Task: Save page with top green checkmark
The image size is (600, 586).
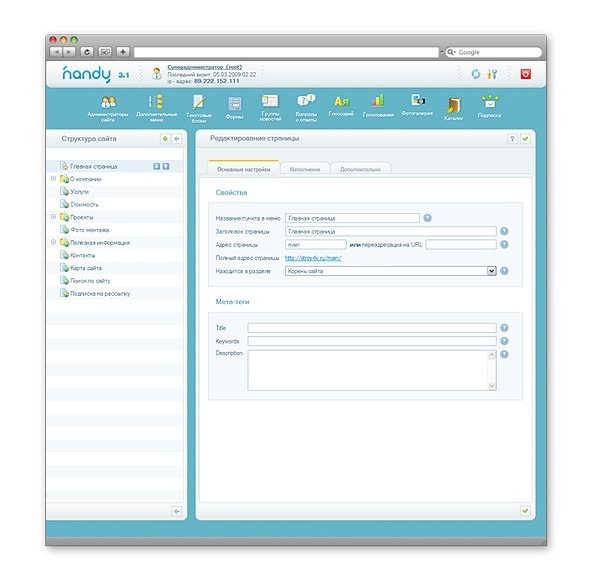Action: (525, 139)
